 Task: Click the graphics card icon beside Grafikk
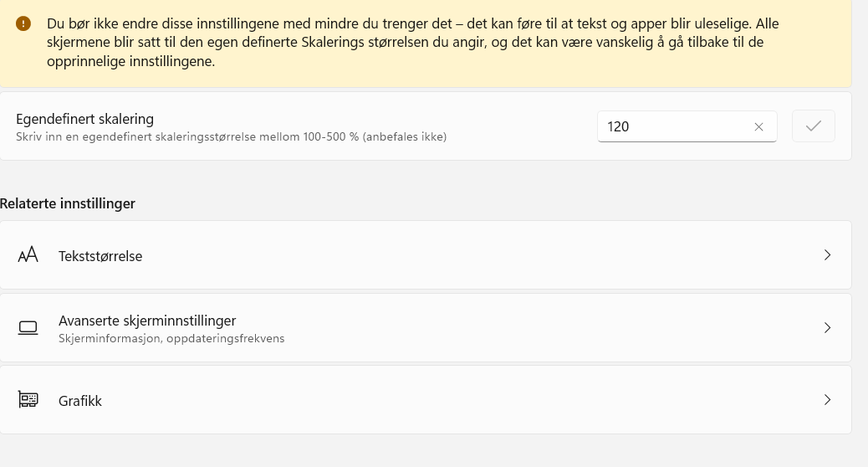[x=28, y=400]
